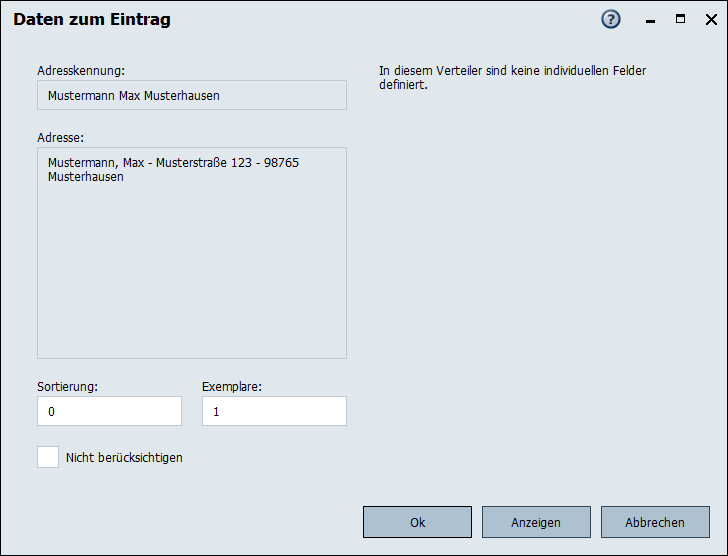Click the 'Exemplare:' label
The width and height of the screenshot is (728, 556).
pyautogui.click(x=232, y=386)
